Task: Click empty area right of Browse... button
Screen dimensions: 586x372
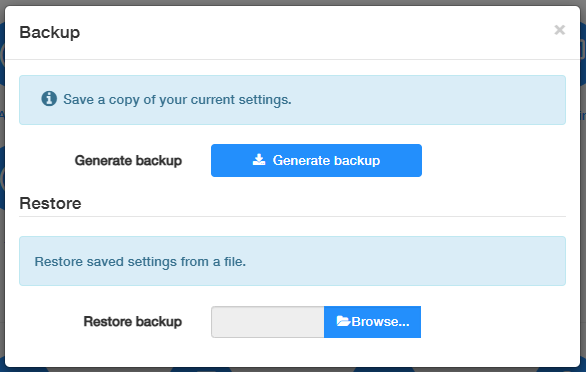Action: point(493,322)
